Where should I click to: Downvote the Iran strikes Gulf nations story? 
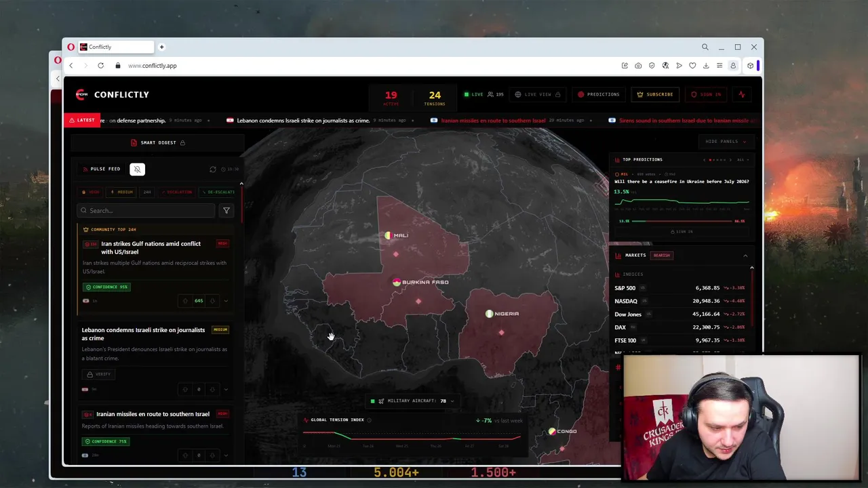click(x=212, y=301)
